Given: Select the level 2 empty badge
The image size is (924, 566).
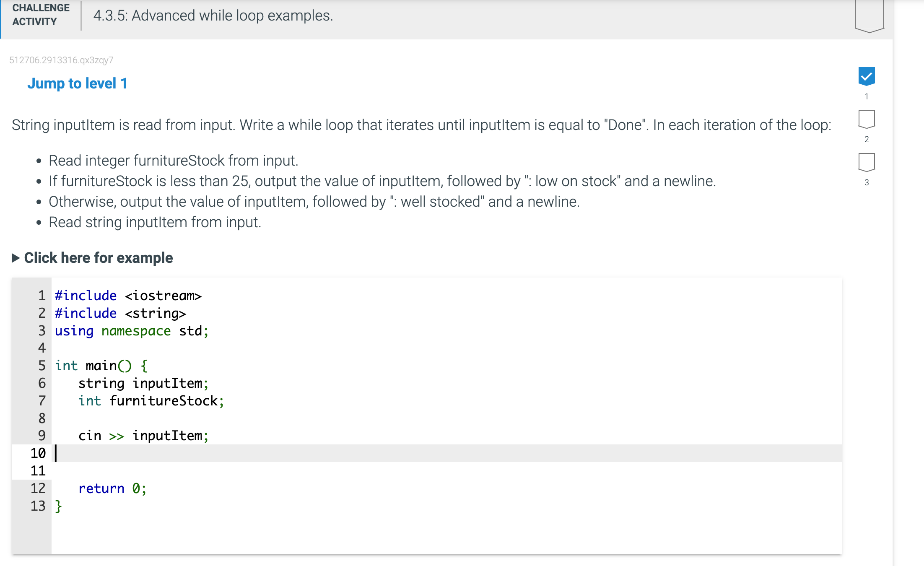Looking at the screenshot, I should (866, 119).
